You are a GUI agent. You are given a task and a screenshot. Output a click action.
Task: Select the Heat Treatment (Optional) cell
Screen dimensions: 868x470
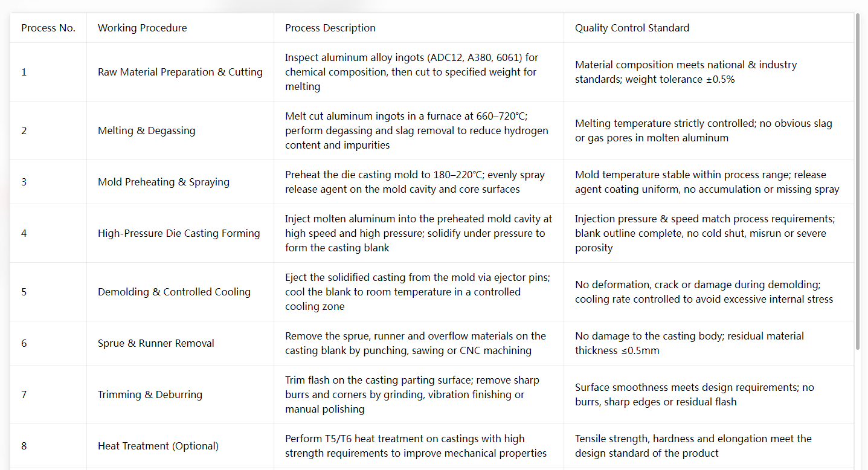[180, 446]
